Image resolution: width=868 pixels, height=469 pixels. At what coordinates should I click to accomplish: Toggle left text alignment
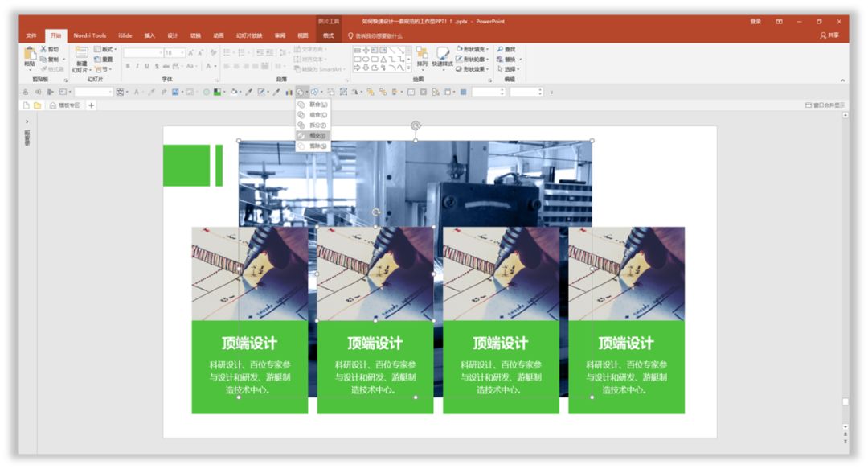point(227,66)
